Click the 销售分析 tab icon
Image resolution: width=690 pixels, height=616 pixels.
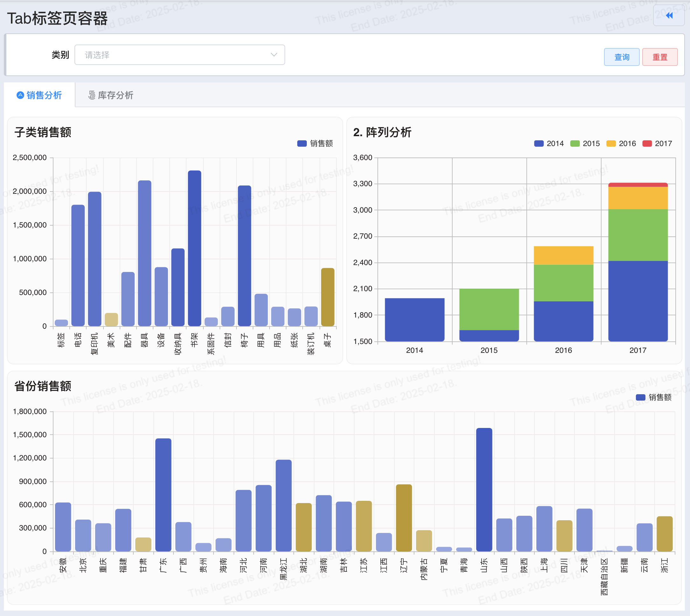pos(20,95)
